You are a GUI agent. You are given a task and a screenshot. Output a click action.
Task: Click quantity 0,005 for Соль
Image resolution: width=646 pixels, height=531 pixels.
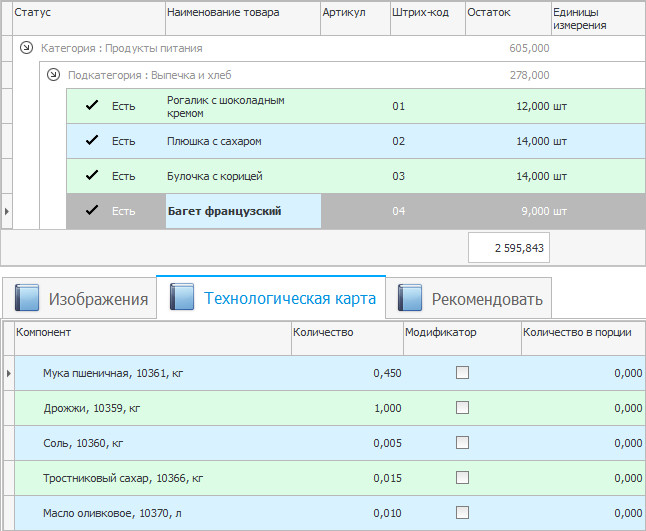click(x=387, y=443)
